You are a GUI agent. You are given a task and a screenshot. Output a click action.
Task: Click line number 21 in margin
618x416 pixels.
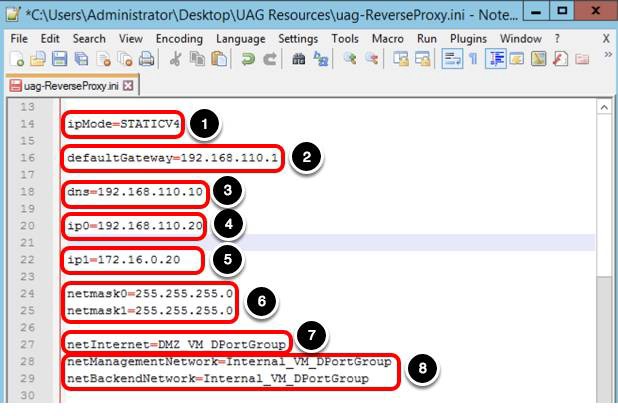(x=27, y=243)
